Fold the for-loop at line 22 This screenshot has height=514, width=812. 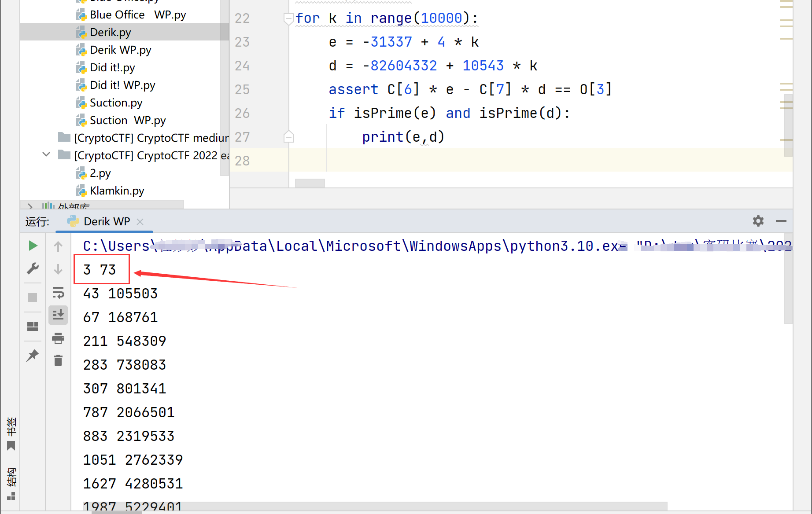tap(288, 18)
